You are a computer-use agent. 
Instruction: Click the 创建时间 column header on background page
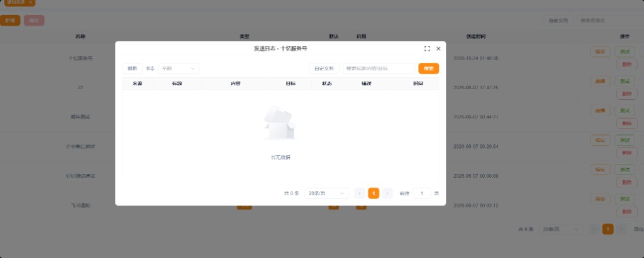click(476, 36)
